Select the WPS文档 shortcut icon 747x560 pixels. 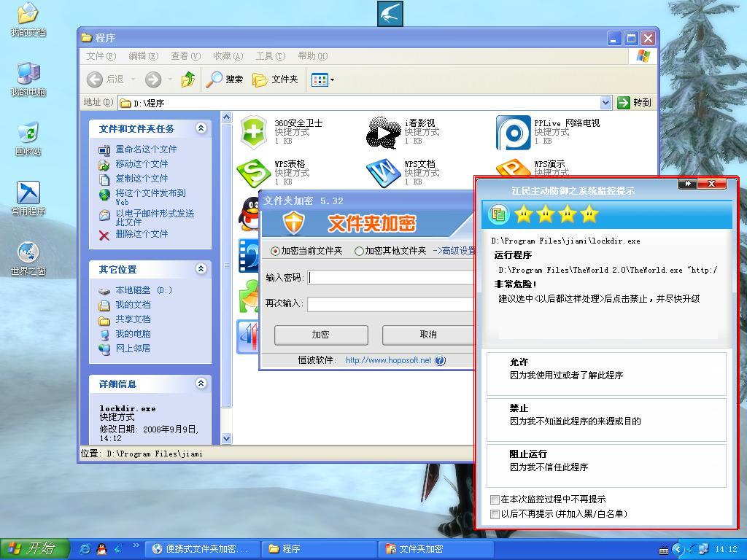click(x=383, y=173)
